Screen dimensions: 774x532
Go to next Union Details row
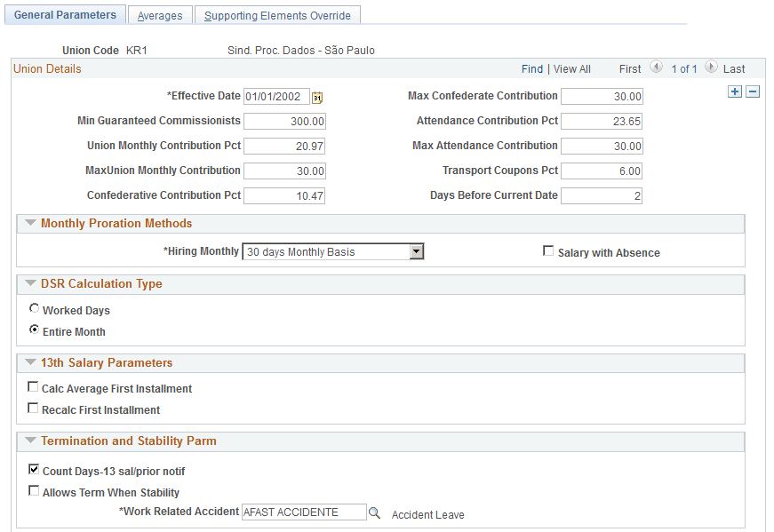tap(711, 67)
